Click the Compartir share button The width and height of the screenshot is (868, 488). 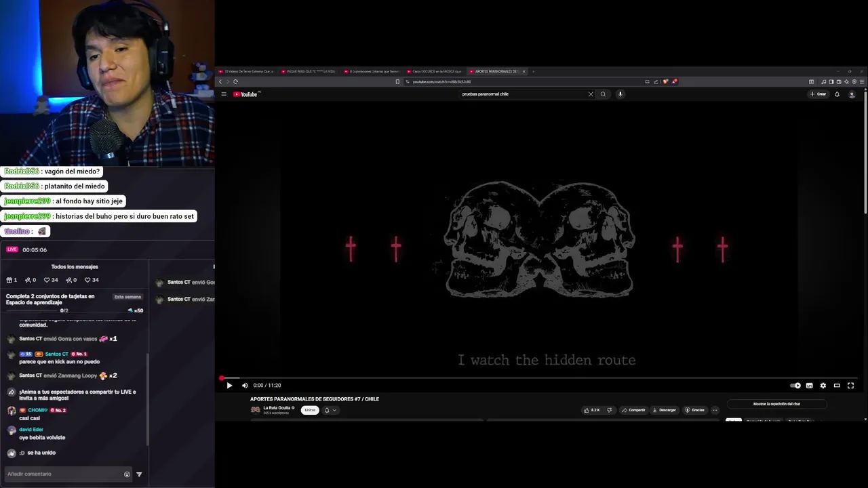[x=633, y=410]
